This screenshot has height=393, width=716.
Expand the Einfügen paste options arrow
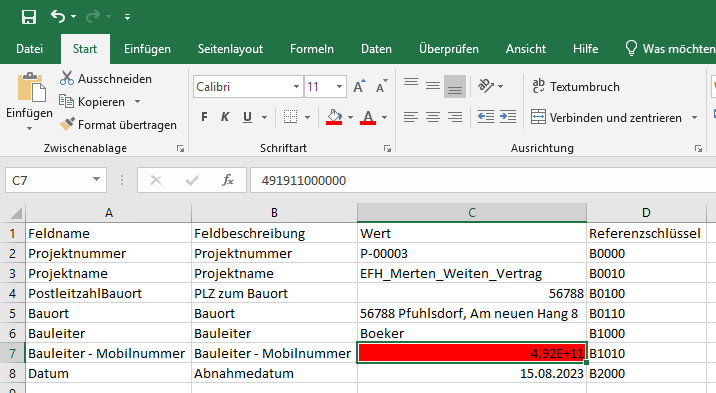click(x=29, y=129)
